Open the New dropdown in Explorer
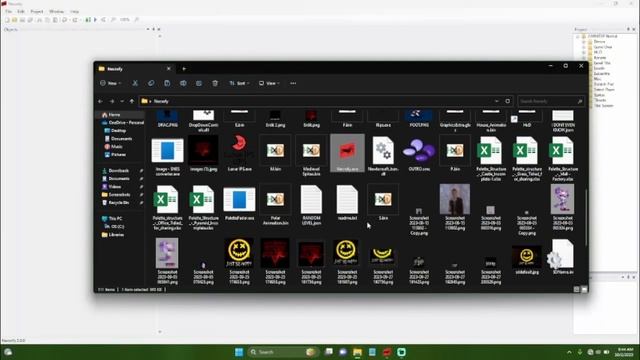The image size is (640, 360). click(x=111, y=83)
